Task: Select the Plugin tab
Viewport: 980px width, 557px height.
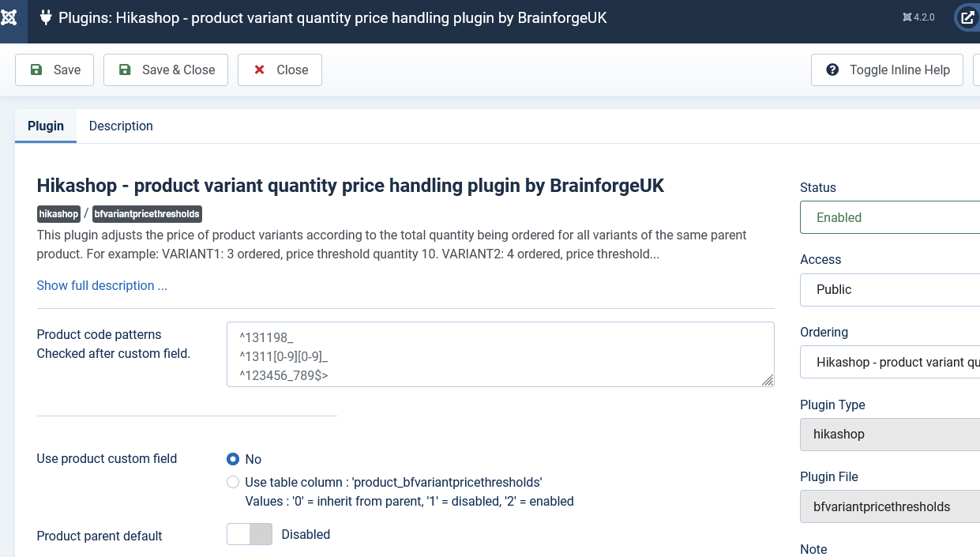Action: (46, 126)
